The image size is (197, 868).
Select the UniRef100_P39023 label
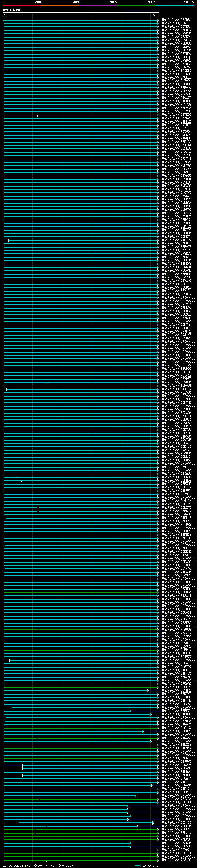coord(177,338)
